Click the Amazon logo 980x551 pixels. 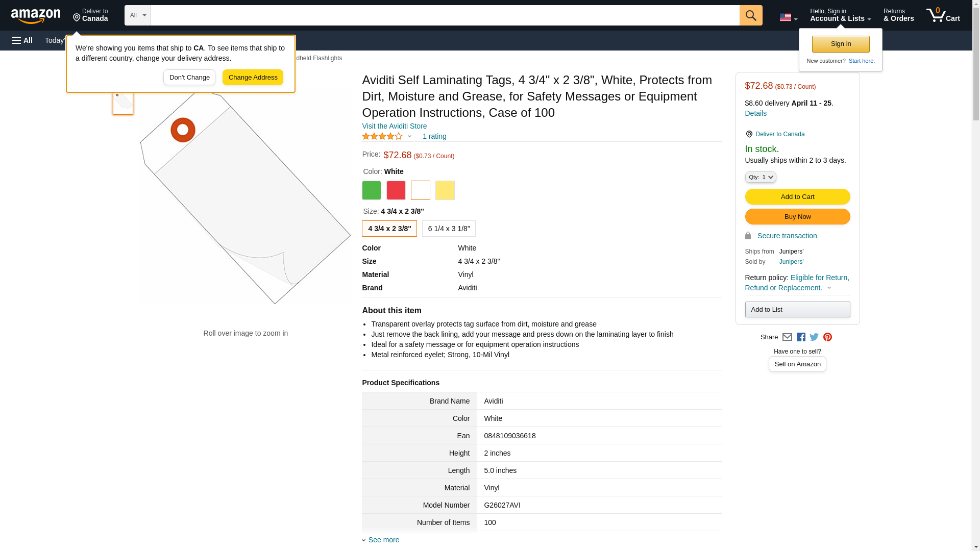click(x=36, y=16)
